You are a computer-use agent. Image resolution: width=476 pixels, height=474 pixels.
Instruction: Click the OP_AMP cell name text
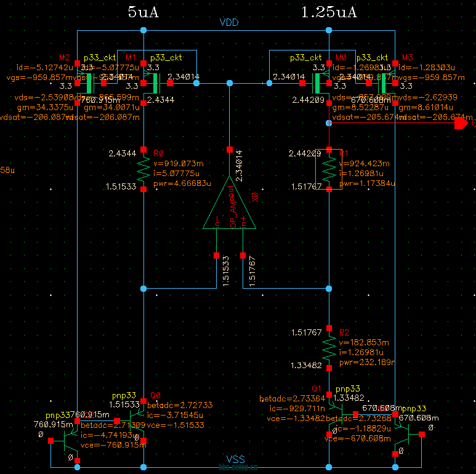tap(233, 214)
